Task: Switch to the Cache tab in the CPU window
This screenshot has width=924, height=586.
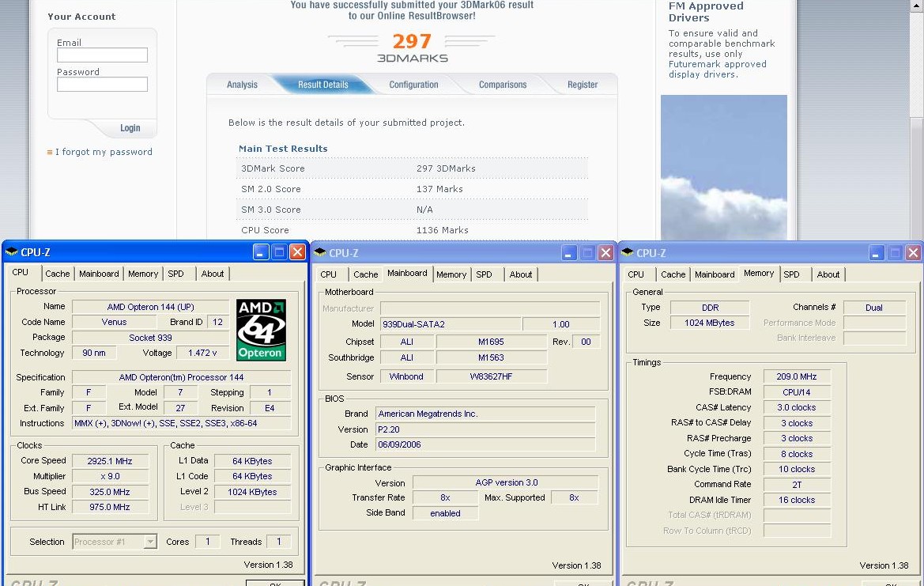Action: pos(58,274)
